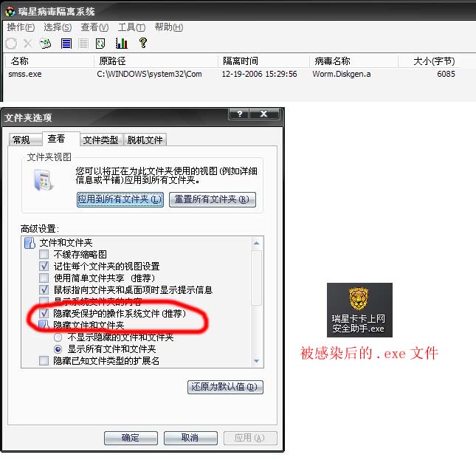The image size is (476, 460).
Task: Click the delete X toolbar icon
Action: [28, 44]
